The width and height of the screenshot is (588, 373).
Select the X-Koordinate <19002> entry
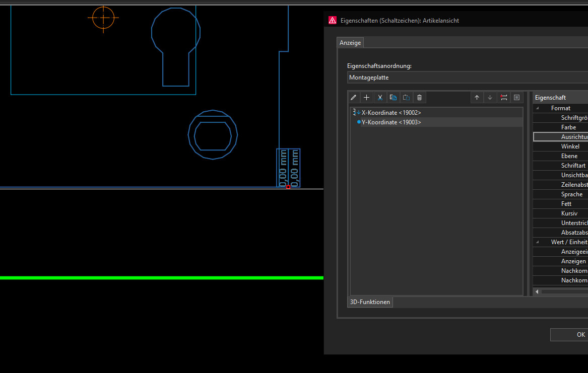click(391, 112)
